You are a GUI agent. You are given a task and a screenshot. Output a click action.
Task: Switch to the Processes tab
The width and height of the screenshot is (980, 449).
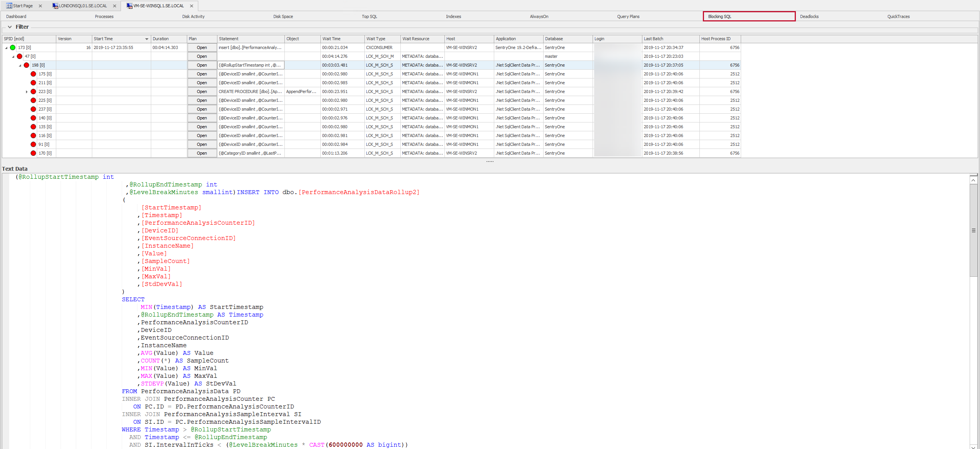(x=104, y=16)
